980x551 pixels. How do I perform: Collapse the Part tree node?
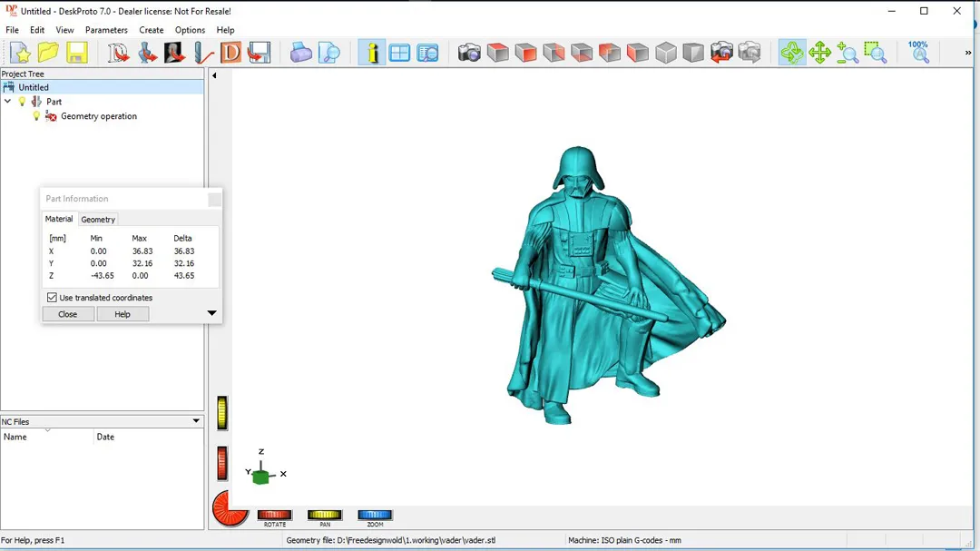pos(7,102)
